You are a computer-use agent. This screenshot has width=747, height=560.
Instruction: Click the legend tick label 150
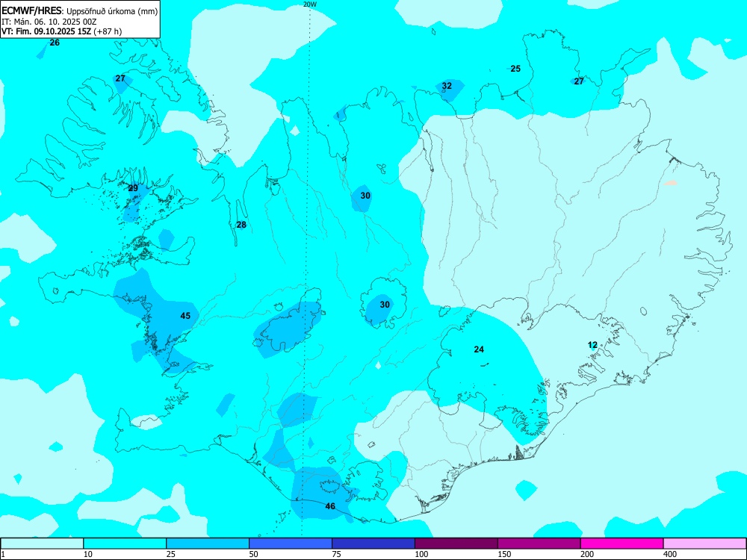point(504,554)
